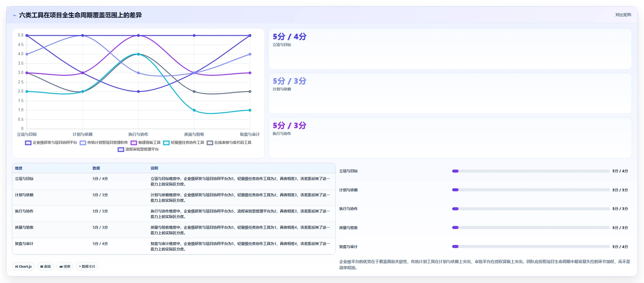Screen dimensions: 644x283
Task: Click the summary paragraph starting 企业级平台的优势
Action: pyautogui.click(x=485, y=265)
